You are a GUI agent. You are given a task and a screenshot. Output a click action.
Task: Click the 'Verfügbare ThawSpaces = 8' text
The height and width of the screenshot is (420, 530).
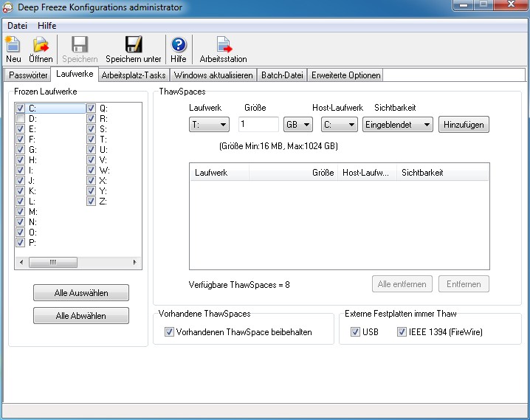click(x=239, y=285)
